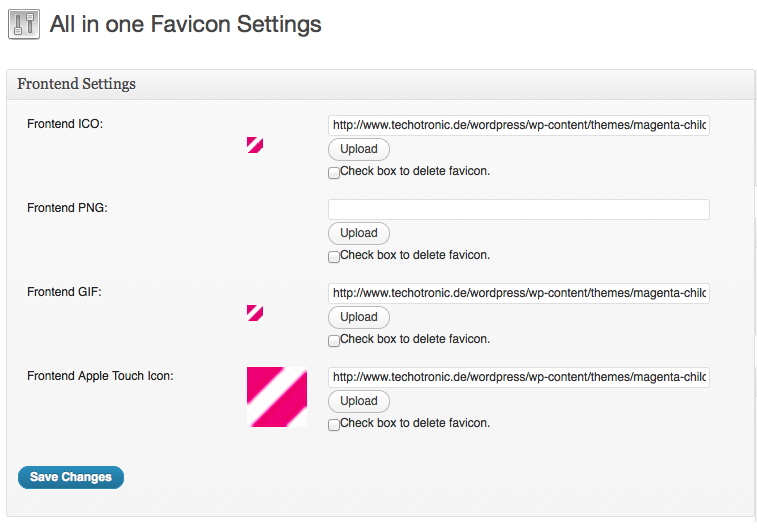Image resolution: width=757 pixels, height=528 pixels.
Task: Check delete favicon box for Frontend ICO
Action: [x=334, y=173]
